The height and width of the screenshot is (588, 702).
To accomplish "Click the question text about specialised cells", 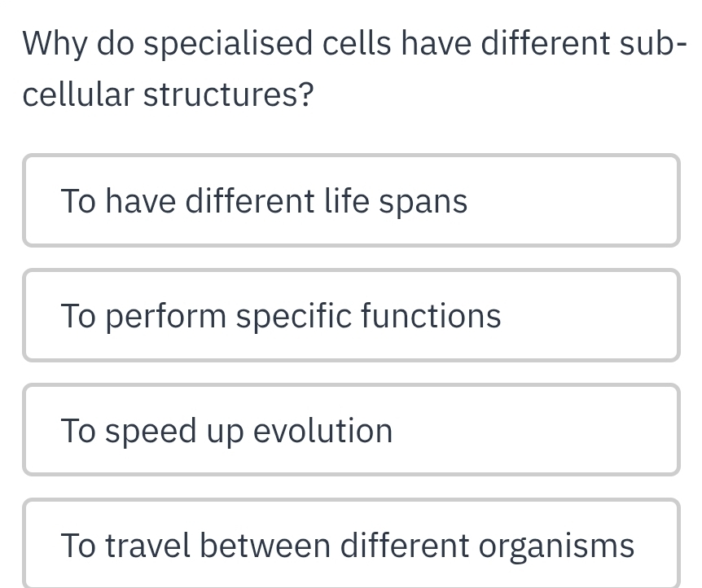I will [353, 69].
